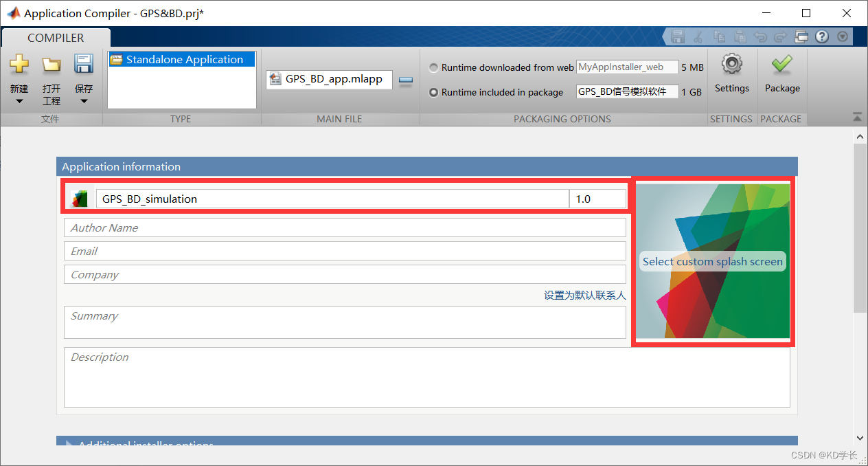Select Runtime downloaded from web option

click(x=433, y=67)
